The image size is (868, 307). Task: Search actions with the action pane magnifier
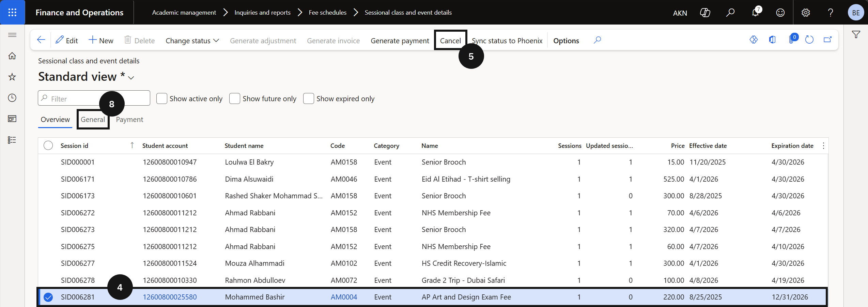pos(597,40)
